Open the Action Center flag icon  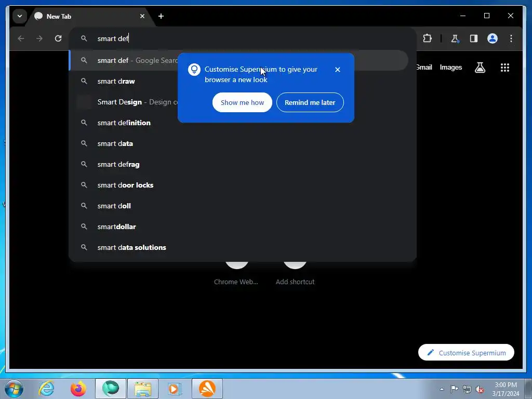(454, 389)
